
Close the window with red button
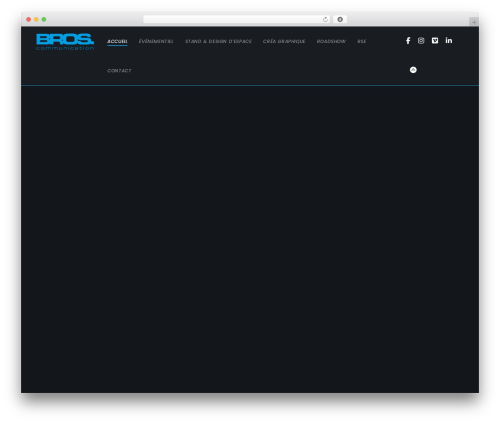[x=29, y=19]
